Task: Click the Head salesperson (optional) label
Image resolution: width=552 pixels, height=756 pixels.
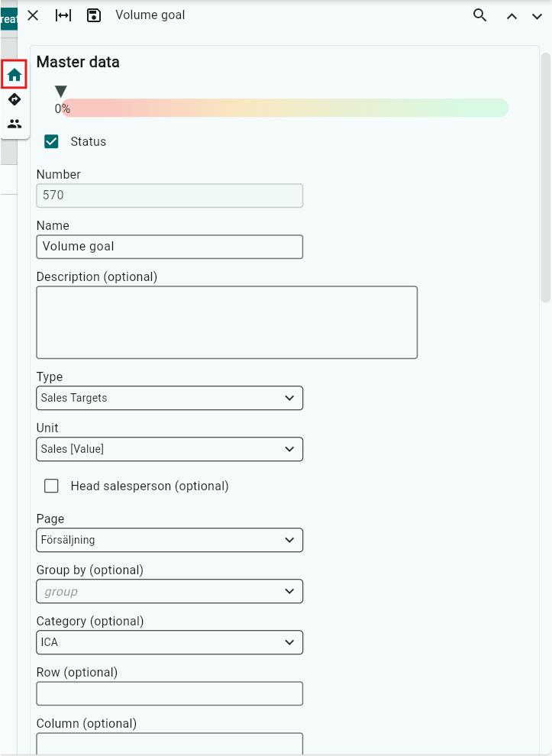Action: click(150, 486)
